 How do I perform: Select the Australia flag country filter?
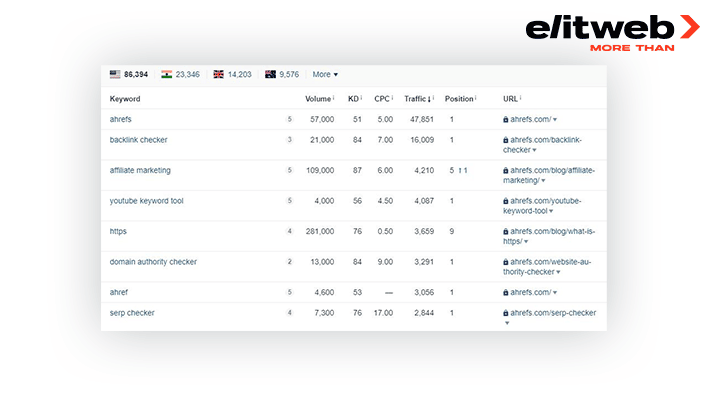tap(282, 75)
